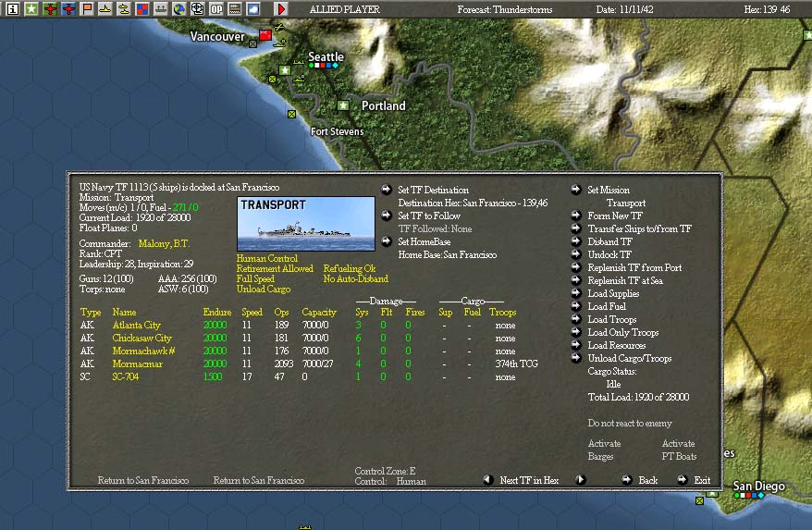Click the gray ship with arrows toolbar icon
The image size is (812, 530).
tap(161, 9)
